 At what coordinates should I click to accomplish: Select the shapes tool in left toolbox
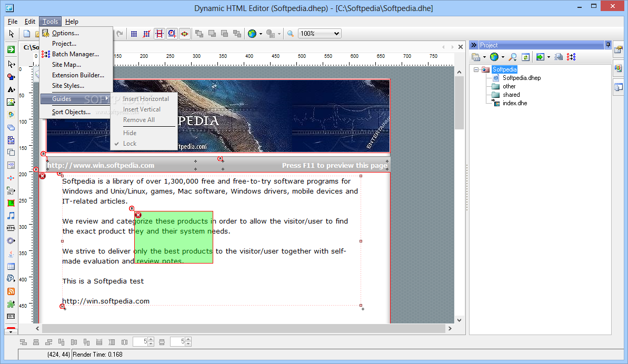tap(11, 77)
